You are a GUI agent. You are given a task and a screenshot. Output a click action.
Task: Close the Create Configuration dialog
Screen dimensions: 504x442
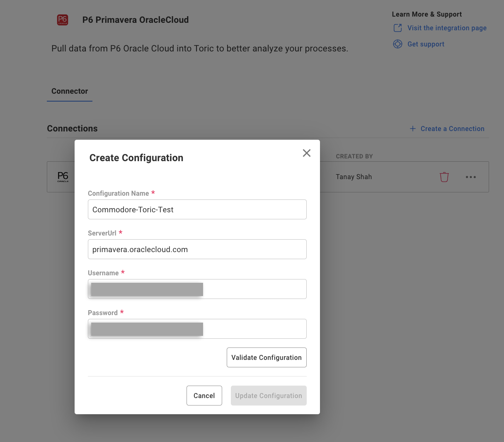(307, 153)
